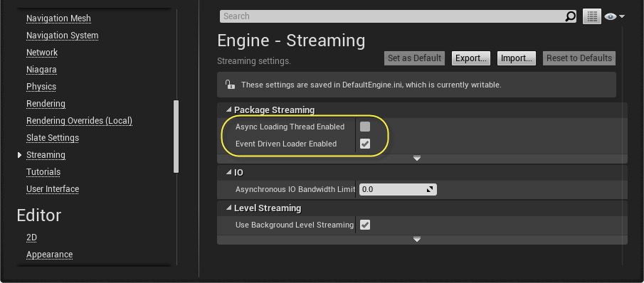Go to Rendering settings
This screenshot has width=644, height=283.
click(46, 104)
